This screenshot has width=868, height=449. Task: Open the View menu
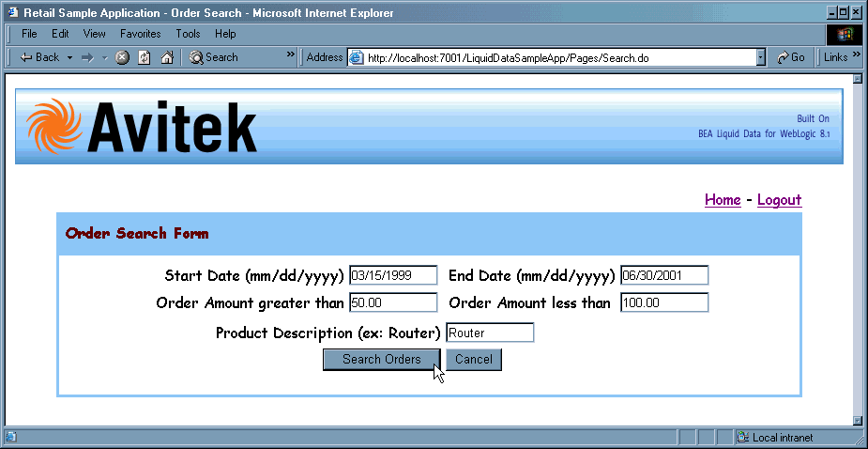point(94,34)
